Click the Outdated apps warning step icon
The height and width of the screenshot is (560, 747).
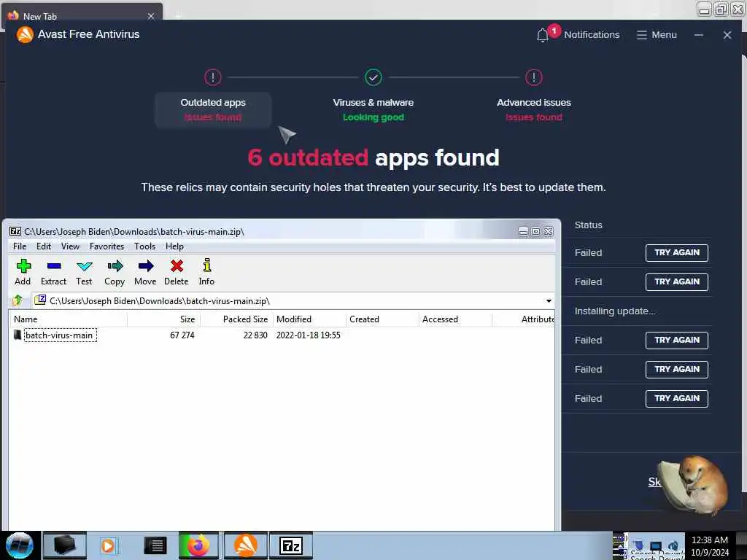(x=213, y=77)
